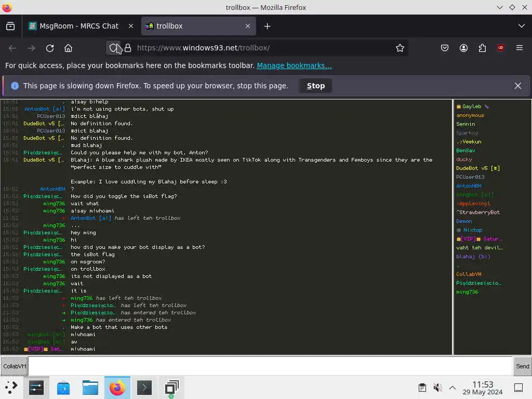Stop the page slowing down Firefox

[315, 86]
